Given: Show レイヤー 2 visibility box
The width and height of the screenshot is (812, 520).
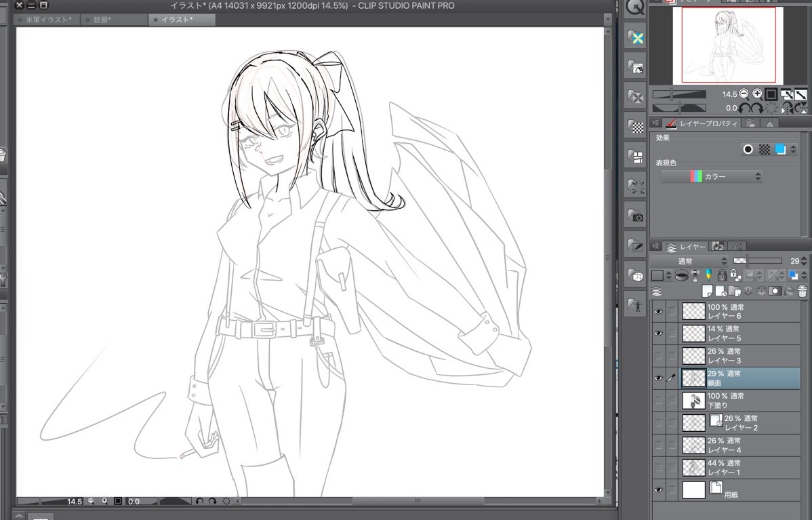Looking at the screenshot, I should (x=658, y=422).
